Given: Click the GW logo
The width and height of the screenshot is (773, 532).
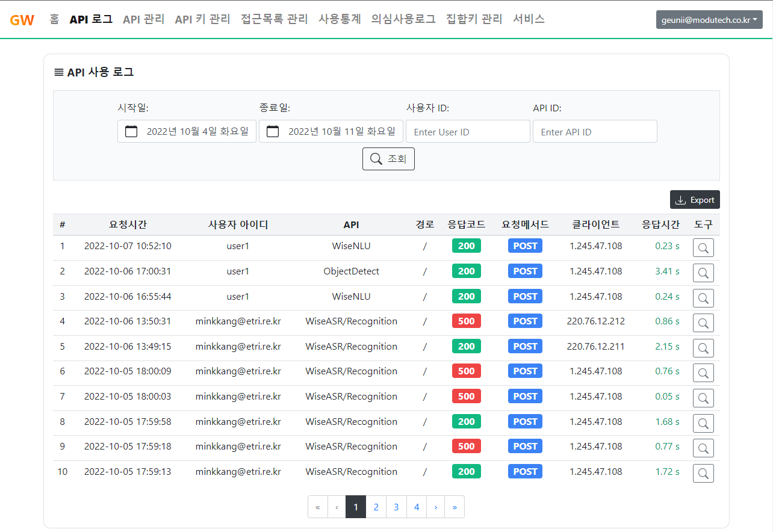Looking at the screenshot, I should (22, 20).
